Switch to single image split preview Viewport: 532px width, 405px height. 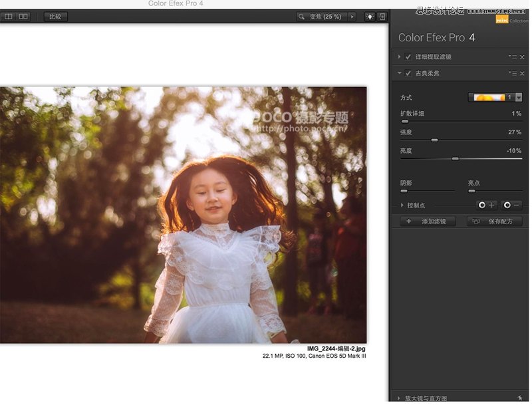pos(9,17)
